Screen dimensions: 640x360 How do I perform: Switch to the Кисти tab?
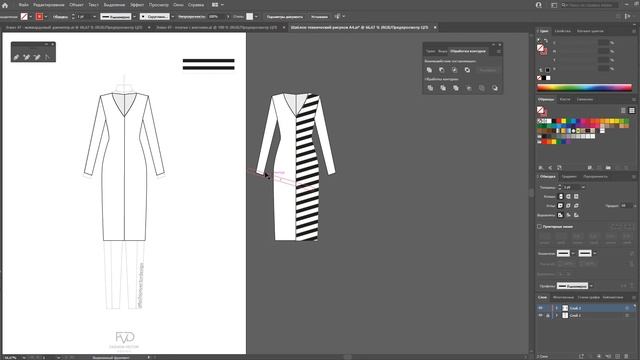coord(565,100)
